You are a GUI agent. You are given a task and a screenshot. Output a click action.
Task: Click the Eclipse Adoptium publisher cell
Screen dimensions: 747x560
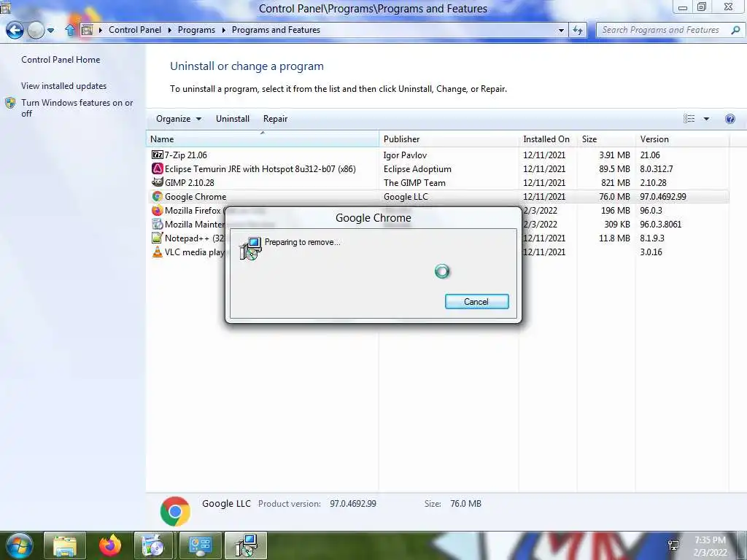[x=417, y=168]
